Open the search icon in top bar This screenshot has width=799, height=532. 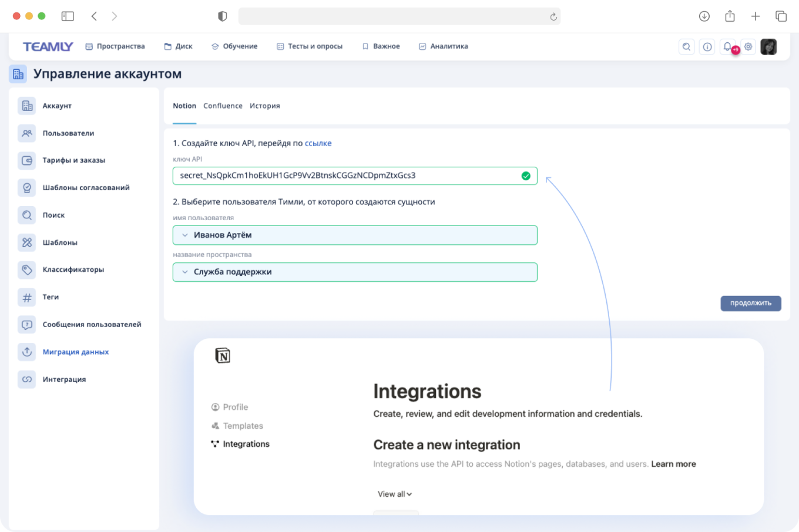(686, 47)
